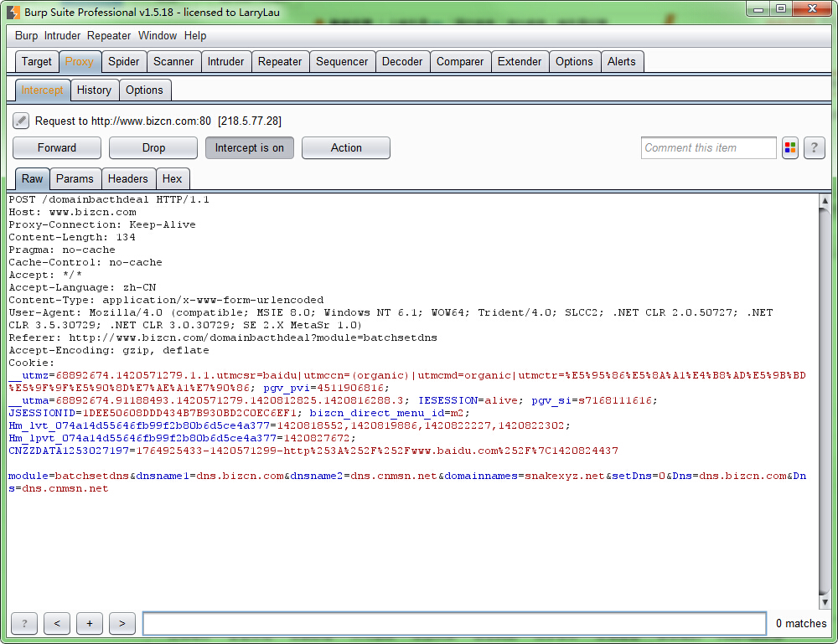
Task: Click the module=batchsetdns body parameter
Action: 69,476
